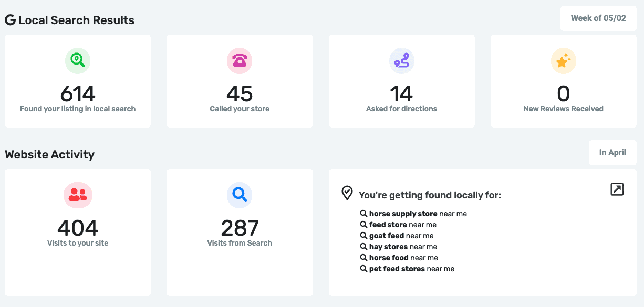Viewport: 644px width, 307px height.
Task: Click the Google G logo icon
Action: click(10, 20)
